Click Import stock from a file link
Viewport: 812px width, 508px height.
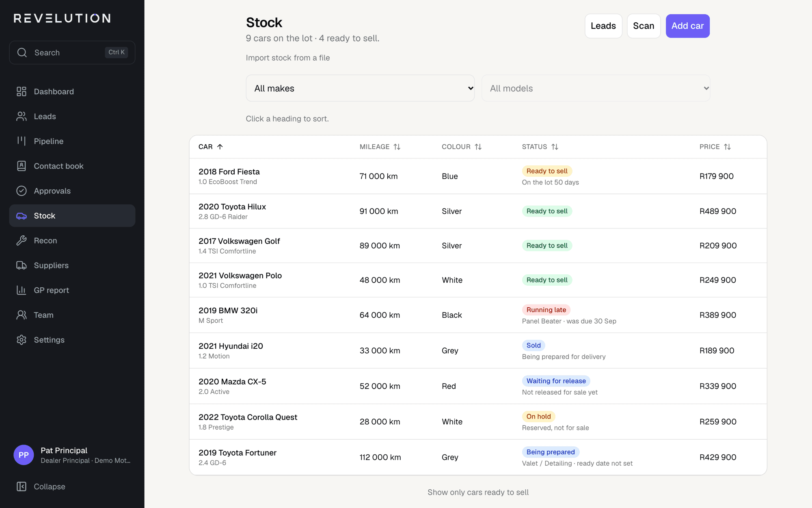click(288, 58)
